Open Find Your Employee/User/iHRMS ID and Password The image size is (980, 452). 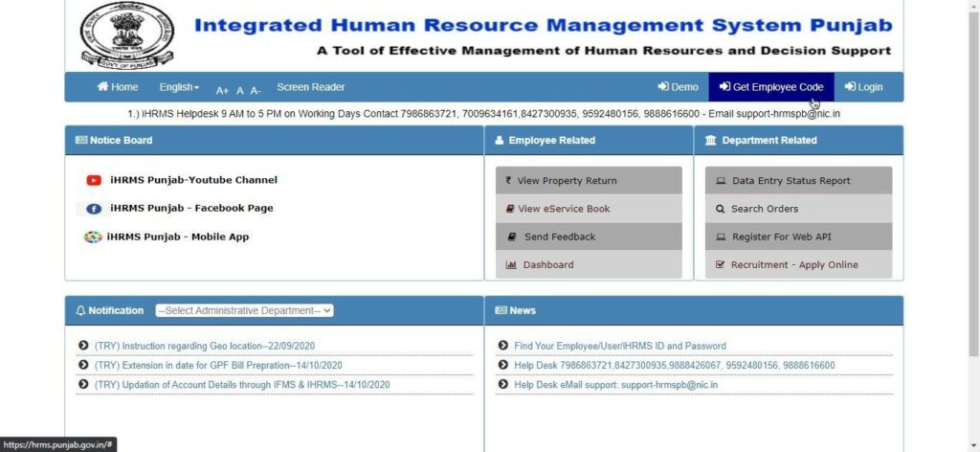[x=620, y=346]
